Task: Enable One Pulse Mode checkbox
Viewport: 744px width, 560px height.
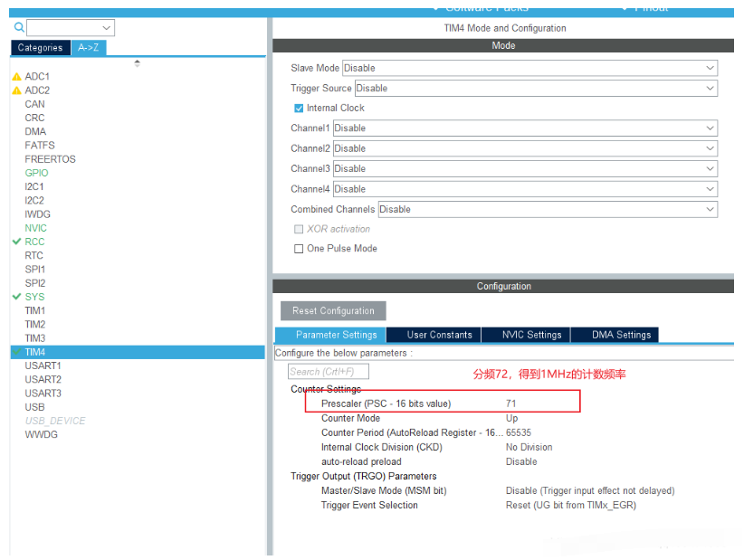Action: (299, 249)
